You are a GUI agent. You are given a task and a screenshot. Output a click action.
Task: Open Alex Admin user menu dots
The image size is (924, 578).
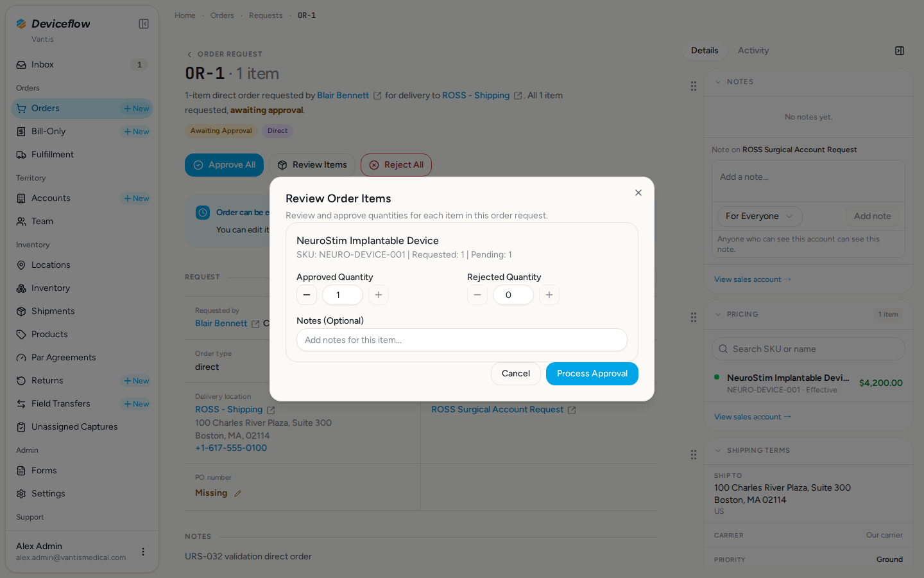pos(143,552)
